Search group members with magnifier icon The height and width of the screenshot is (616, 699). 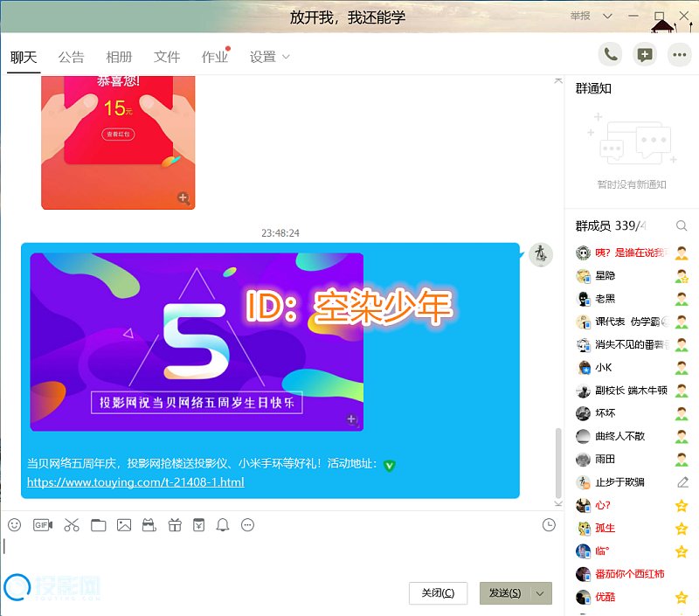tap(682, 225)
